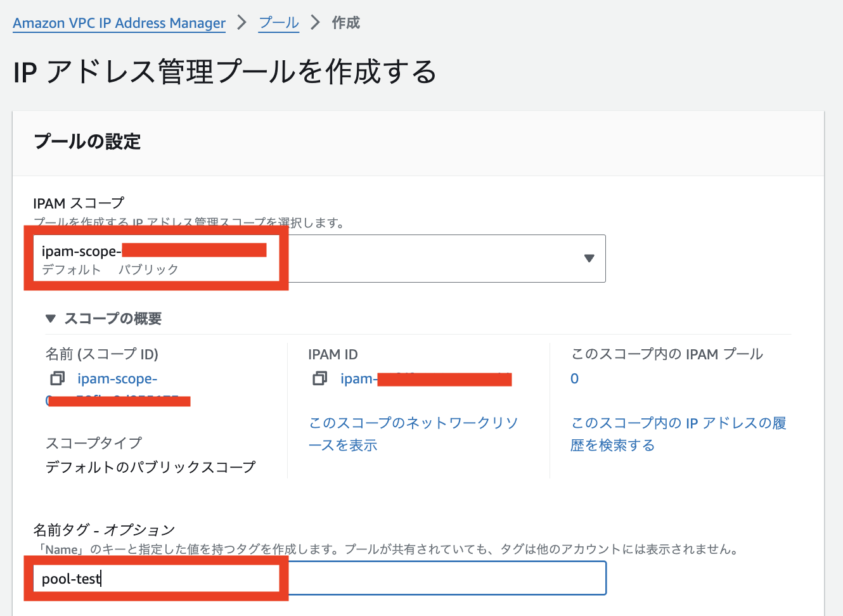Screen dimensions: 843x616
Task: Click the 0 pools count link
Action: pyautogui.click(x=574, y=378)
